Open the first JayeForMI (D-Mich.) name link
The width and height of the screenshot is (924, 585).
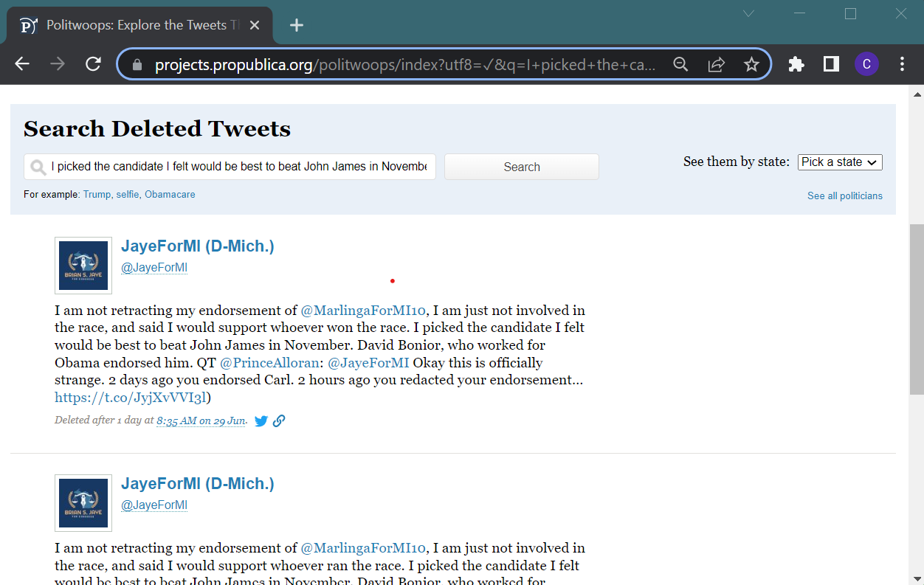[x=198, y=246]
